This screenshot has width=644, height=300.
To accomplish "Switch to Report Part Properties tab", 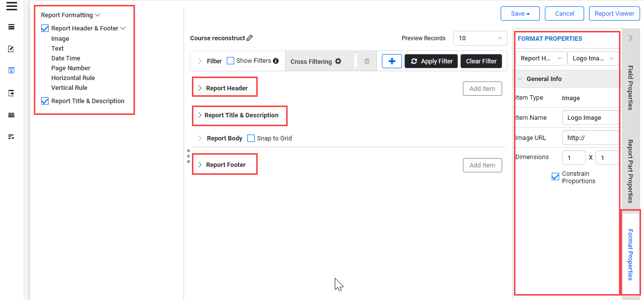I will [631, 171].
